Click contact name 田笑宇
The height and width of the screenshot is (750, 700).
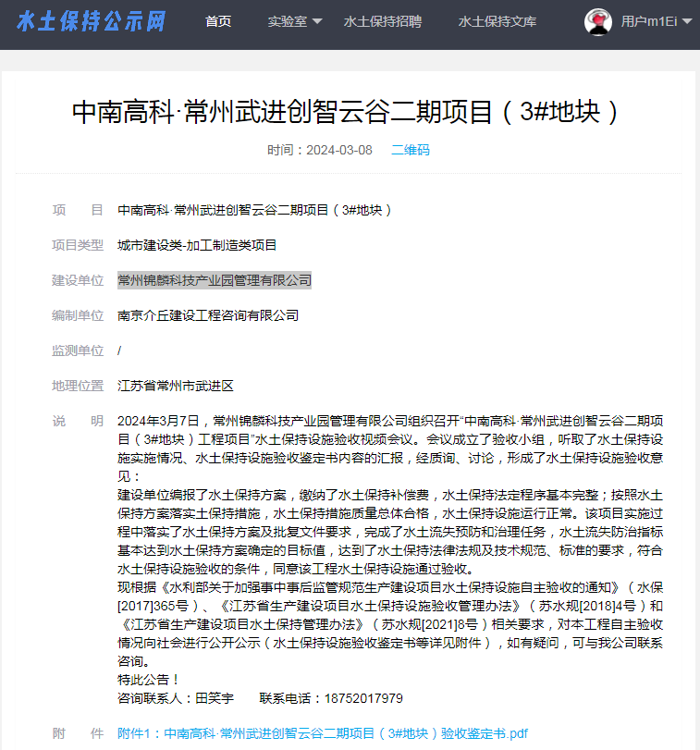[x=215, y=698]
